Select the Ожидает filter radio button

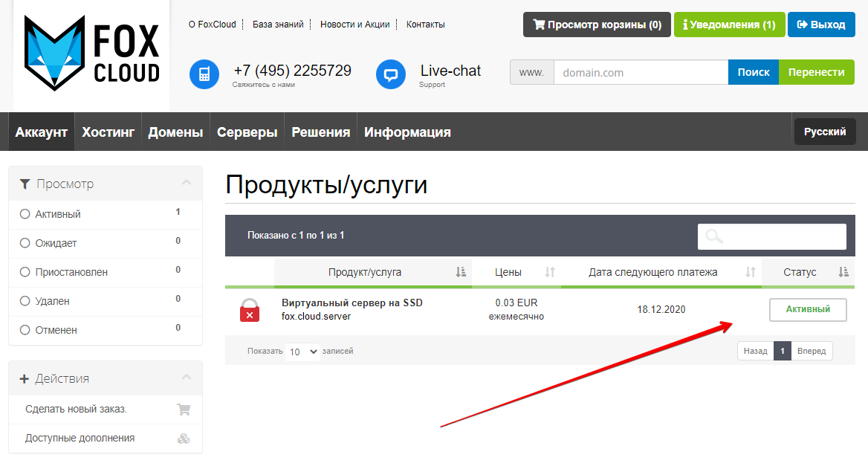pos(25,243)
